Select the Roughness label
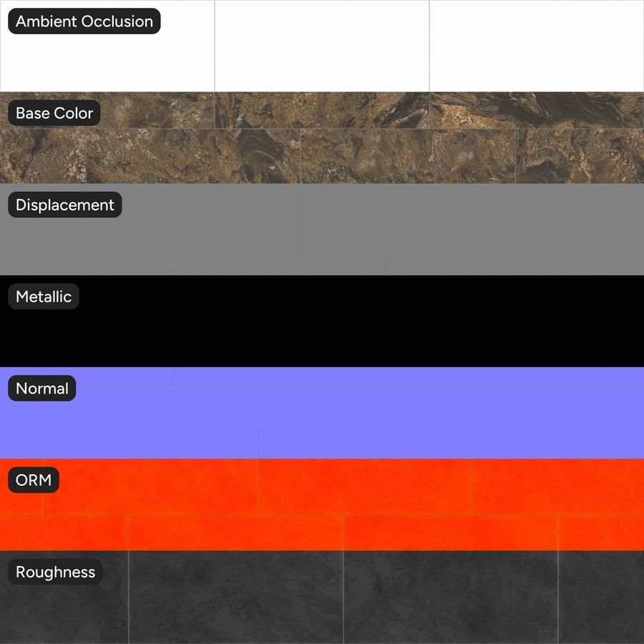Screen dimensions: 644x644 55,572
